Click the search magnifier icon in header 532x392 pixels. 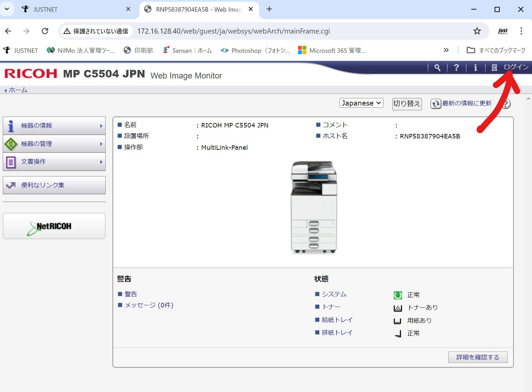[x=437, y=68]
